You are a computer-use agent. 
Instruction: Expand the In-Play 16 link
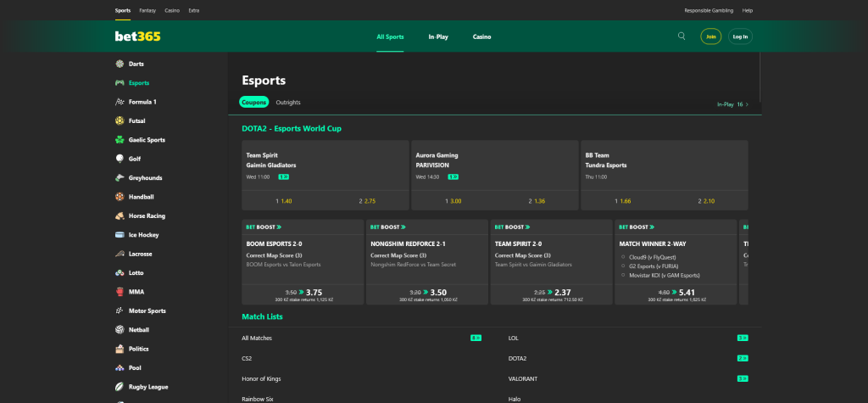pyautogui.click(x=732, y=104)
